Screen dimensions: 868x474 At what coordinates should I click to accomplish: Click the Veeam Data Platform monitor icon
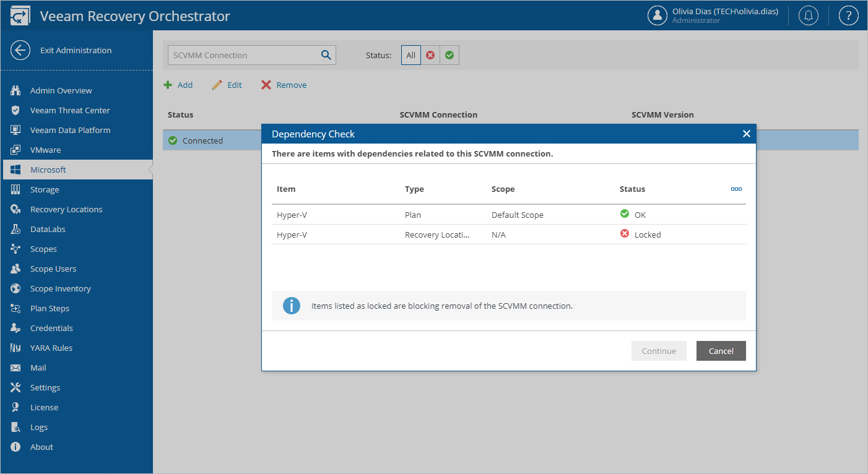pyautogui.click(x=16, y=130)
